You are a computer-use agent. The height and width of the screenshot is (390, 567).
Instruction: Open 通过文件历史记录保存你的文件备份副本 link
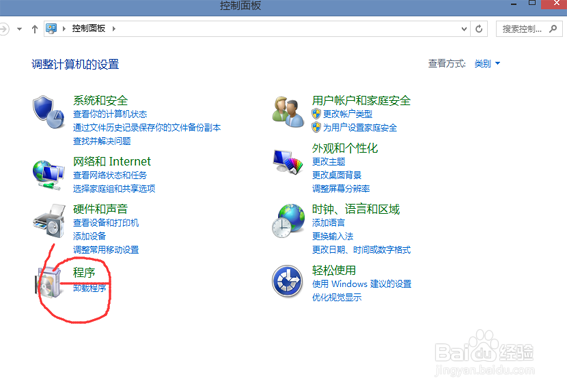click(147, 128)
